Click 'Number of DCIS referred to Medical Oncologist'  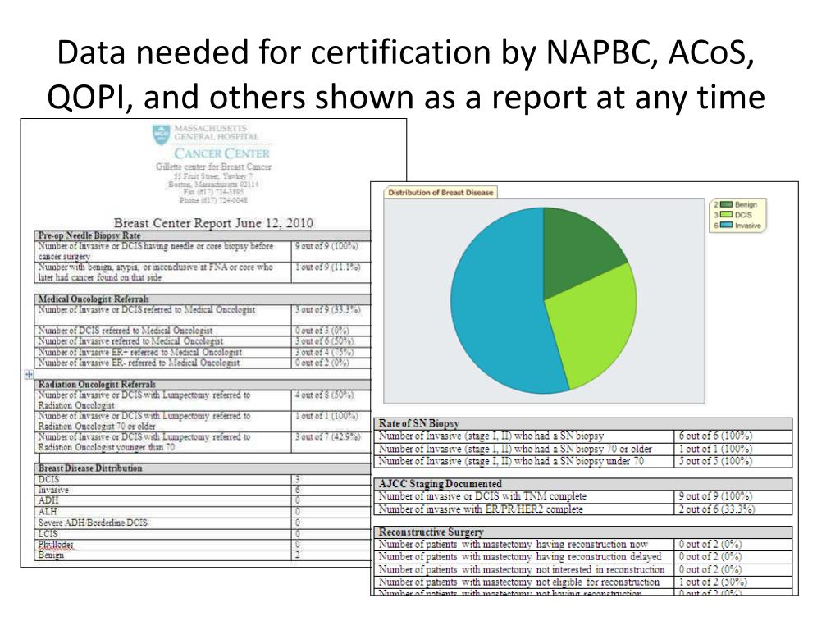125,331
